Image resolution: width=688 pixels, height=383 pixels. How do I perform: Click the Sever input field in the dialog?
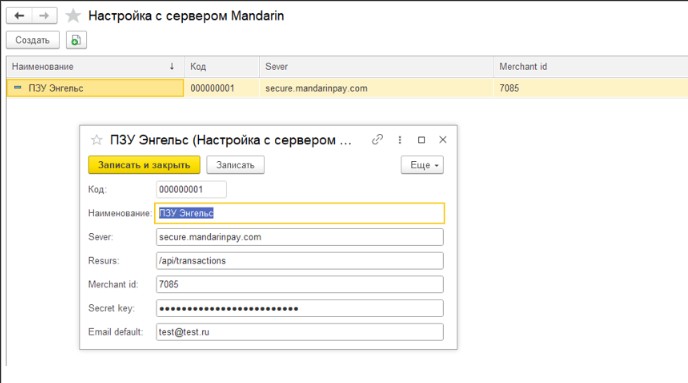300,237
